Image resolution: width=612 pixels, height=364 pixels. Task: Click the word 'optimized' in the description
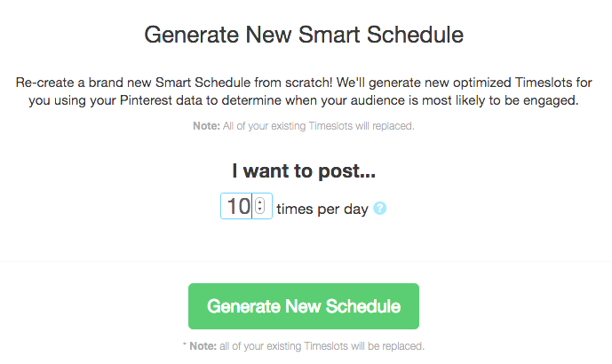pyautogui.click(x=481, y=83)
